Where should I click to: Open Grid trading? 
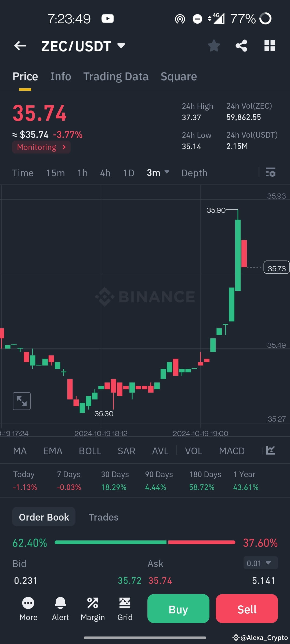(x=125, y=609)
